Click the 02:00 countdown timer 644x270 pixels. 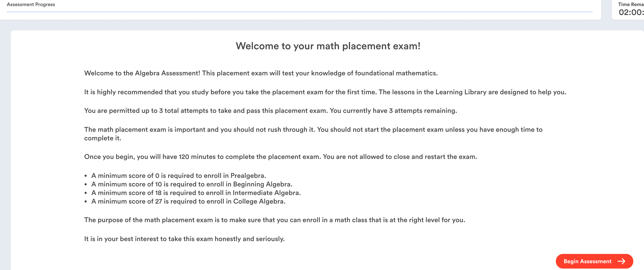coord(630,12)
